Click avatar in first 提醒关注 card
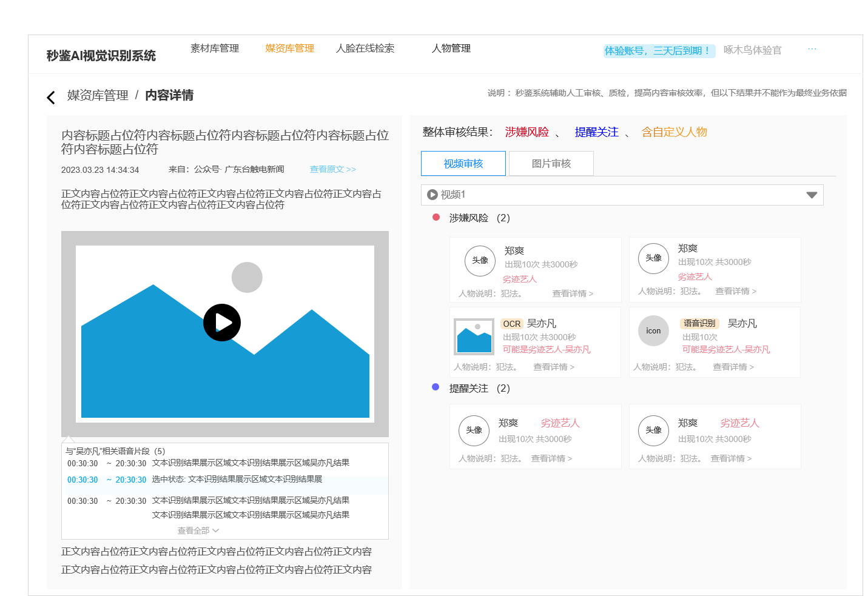The width and height of the screenshot is (868, 596). coord(474,430)
